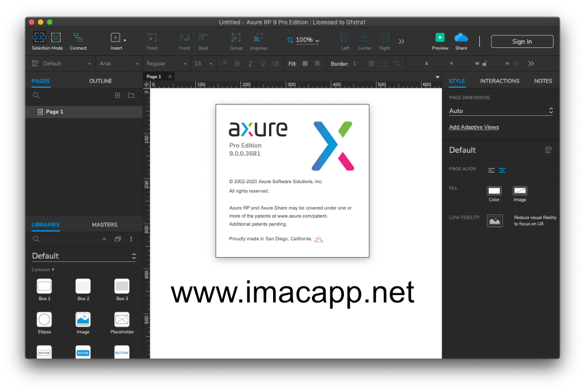The width and height of the screenshot is (585, 392).
Task: Toggle bold formatting
Action: [x=237, y=64]
